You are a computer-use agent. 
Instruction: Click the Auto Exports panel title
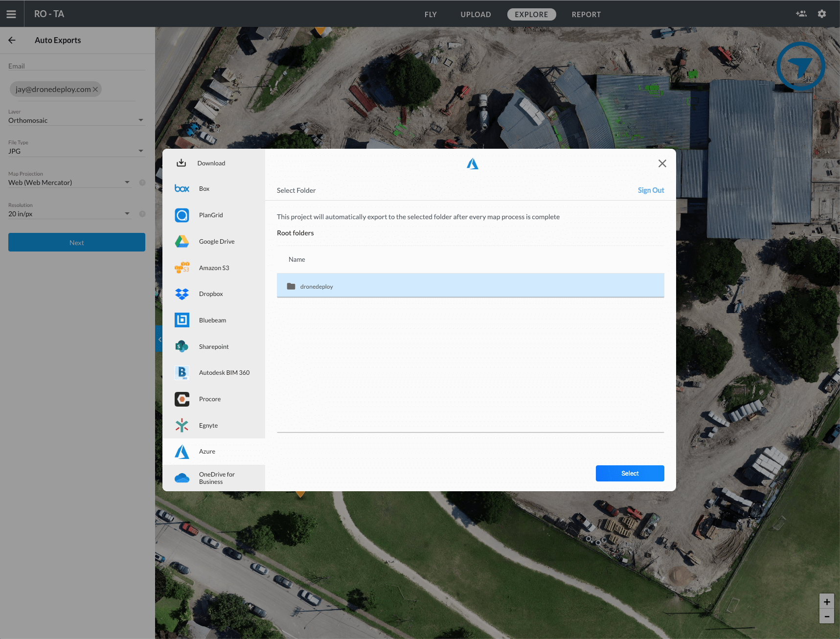pyautogui.click(x=58, y=40)
